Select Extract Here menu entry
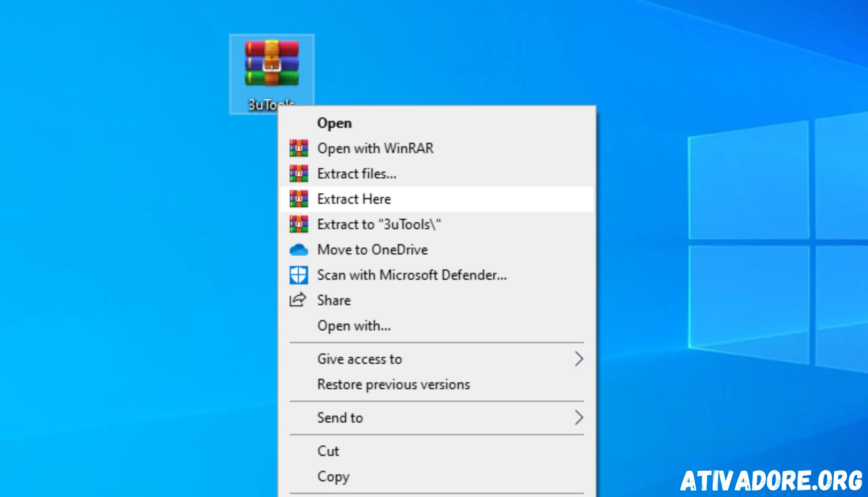 437,199
